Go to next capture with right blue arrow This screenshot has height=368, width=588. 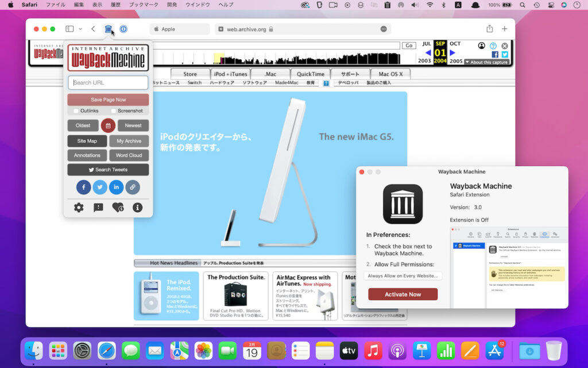(452, 53)
